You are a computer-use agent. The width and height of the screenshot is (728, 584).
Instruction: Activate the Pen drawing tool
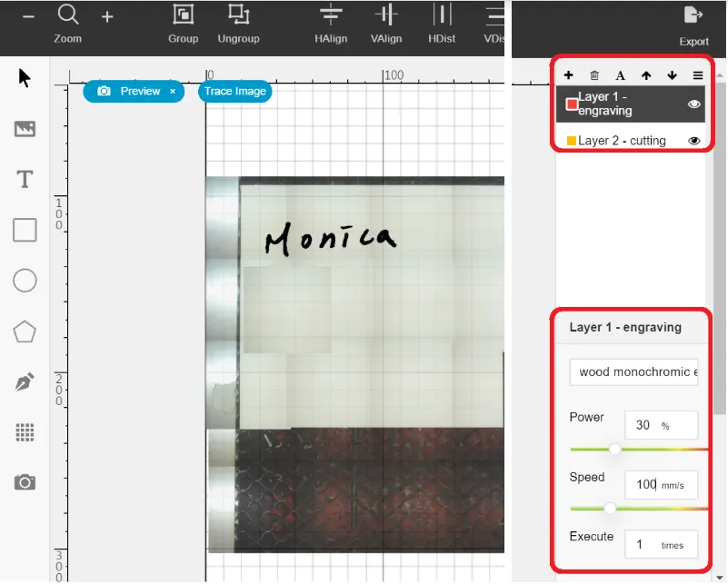[x=25, y=381]
